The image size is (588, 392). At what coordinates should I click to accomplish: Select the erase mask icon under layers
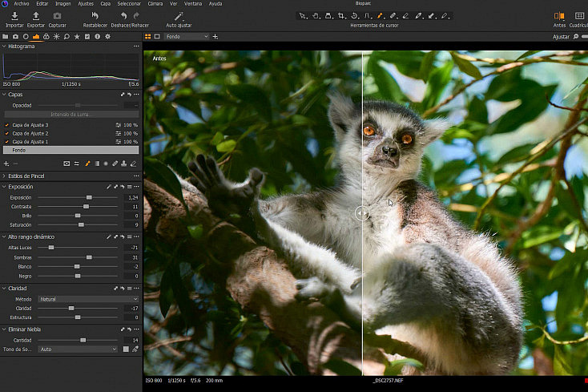pyautogui.click(x=133, y=164)
